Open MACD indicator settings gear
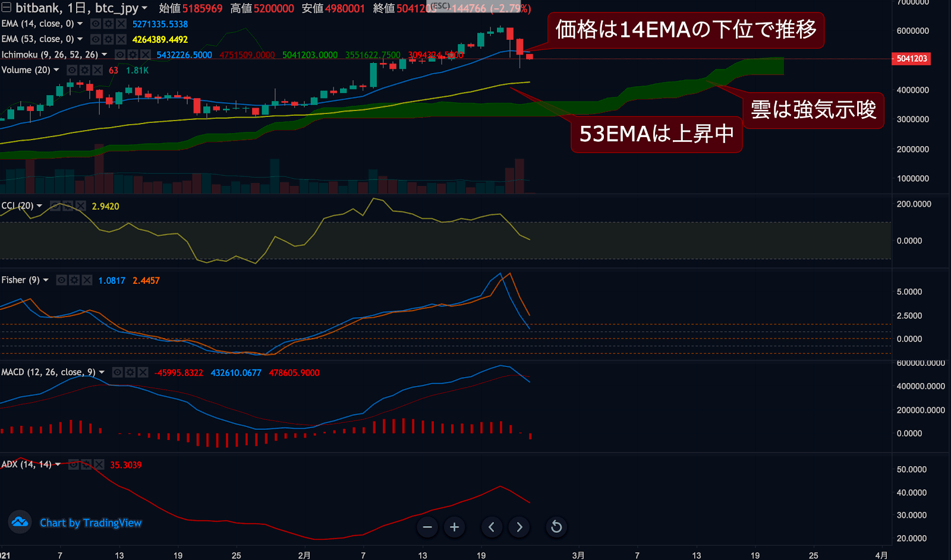 tap(130, 372)
